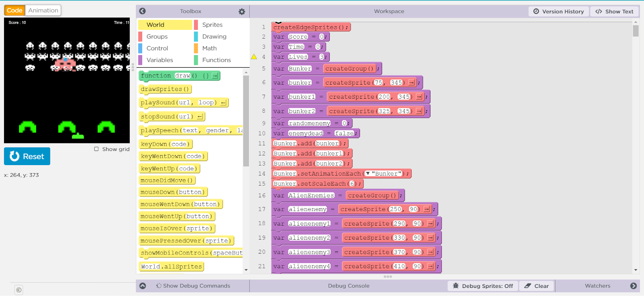Click the Reset circular arrow icon
This screenshot has width=644, height=296.
pyautogui.click(x=14, y=156)
